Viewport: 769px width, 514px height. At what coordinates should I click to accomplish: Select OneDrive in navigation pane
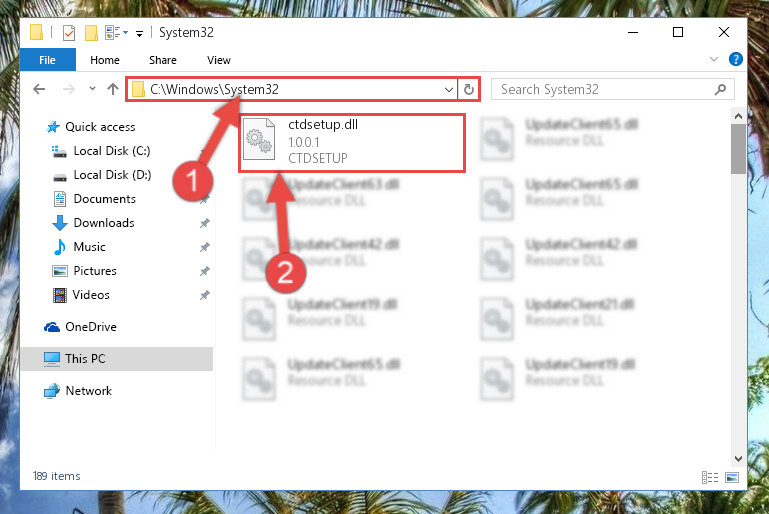tap(91, 327)
